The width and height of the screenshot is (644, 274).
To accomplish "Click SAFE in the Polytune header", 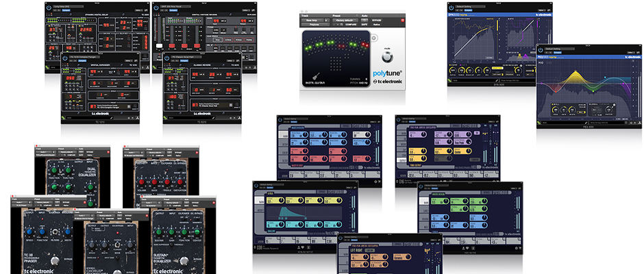I will (x=364, y=25).
